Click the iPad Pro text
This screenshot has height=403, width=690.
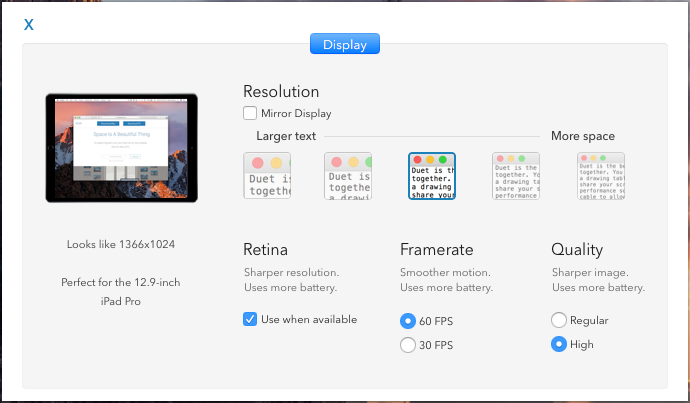pos(121,301)
